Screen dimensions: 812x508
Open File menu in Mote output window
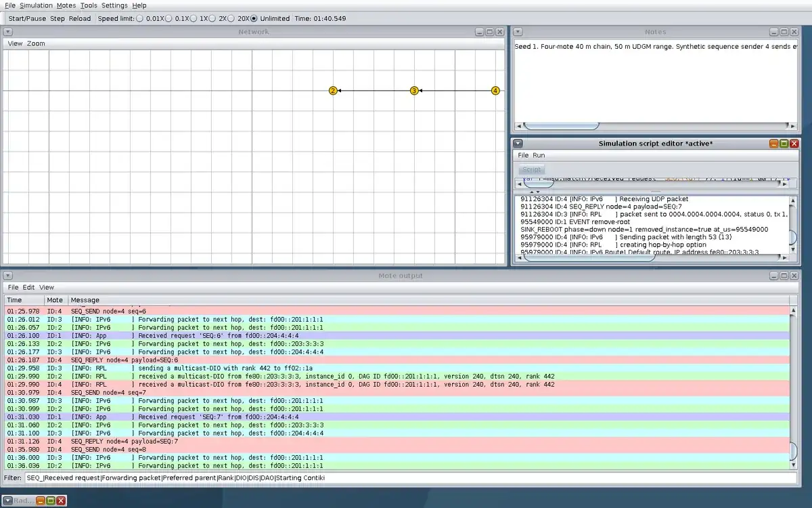13,287
